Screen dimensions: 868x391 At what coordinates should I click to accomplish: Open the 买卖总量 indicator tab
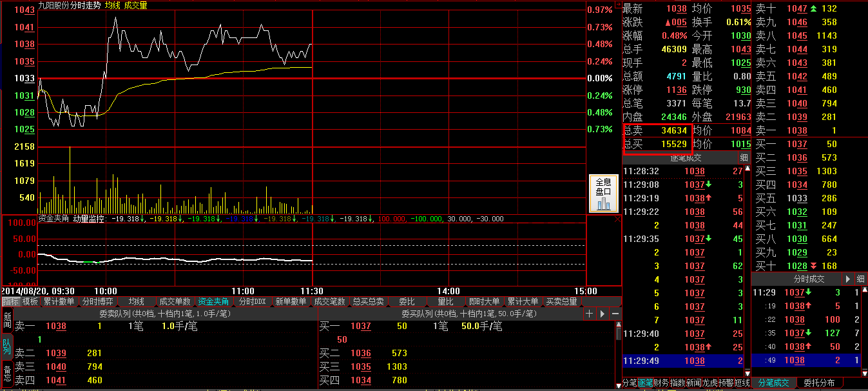[561, 301]
